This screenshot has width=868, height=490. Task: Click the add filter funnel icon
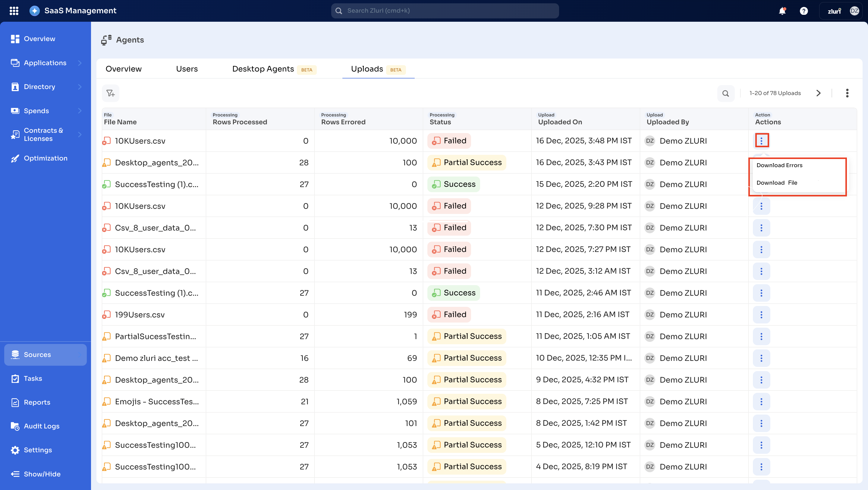coord(111,93)
